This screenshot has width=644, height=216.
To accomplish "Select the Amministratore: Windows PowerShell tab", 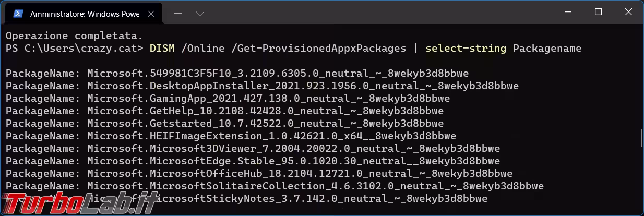I will [84, 14].
